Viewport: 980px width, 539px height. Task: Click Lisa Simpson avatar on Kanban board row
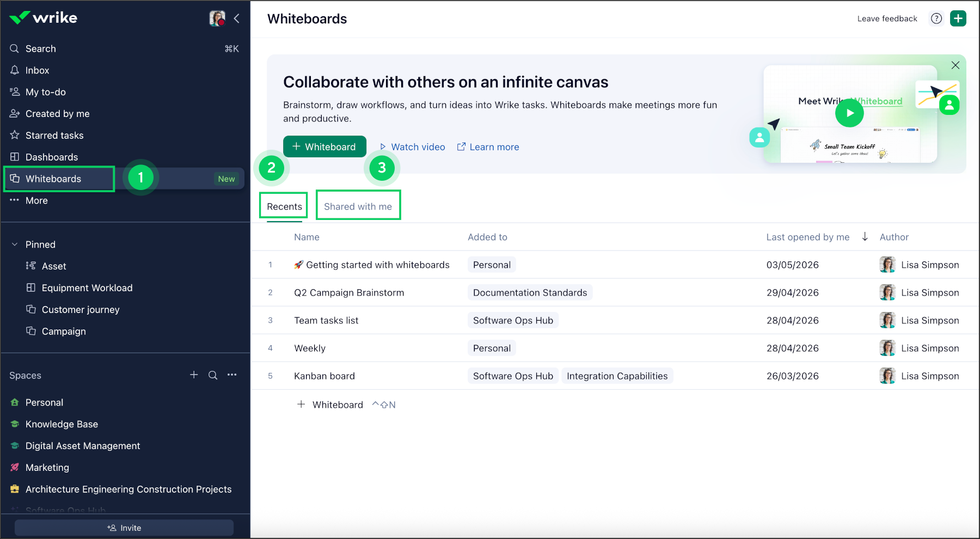tap(887, 376)
